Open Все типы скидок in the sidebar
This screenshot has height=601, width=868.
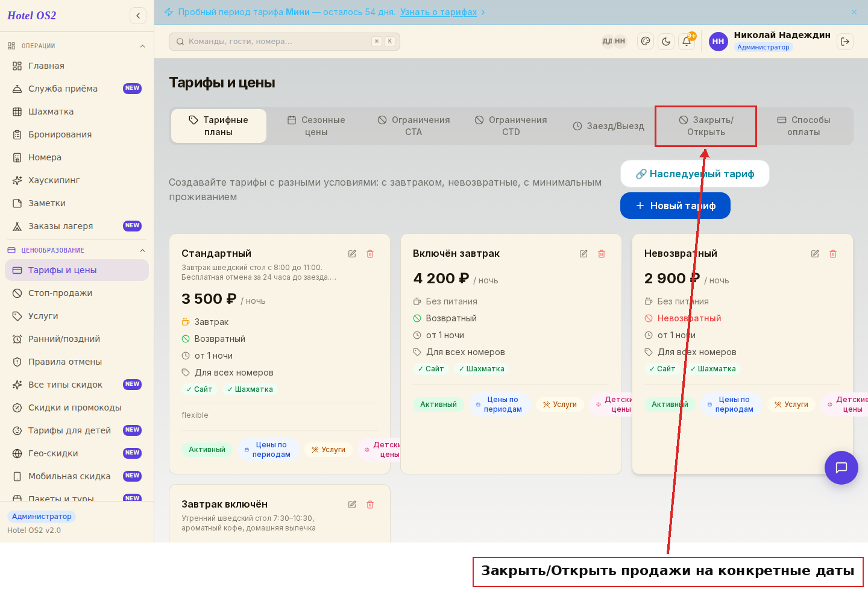tap(77, 385)
